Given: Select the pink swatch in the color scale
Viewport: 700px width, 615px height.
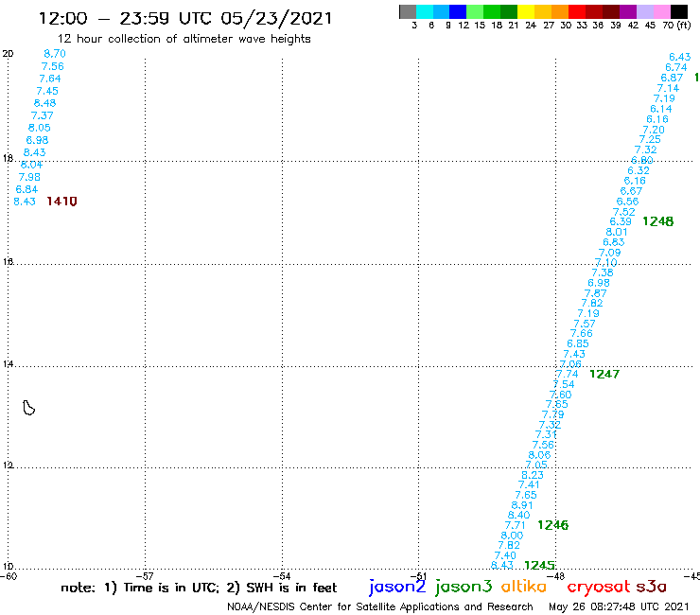Looking at the screenshot, I should [661, 11].
